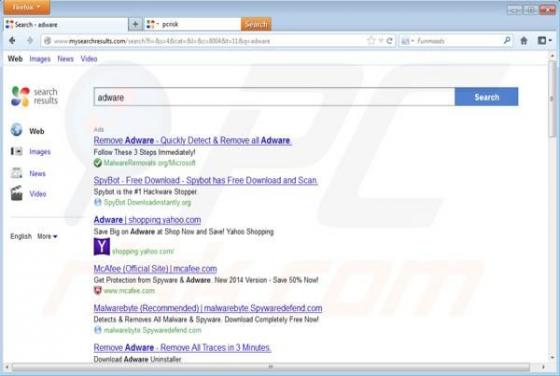Reload the page with the refresh icon
The width and height of the screenshot is (560, 376).
(x=390, y=41)
